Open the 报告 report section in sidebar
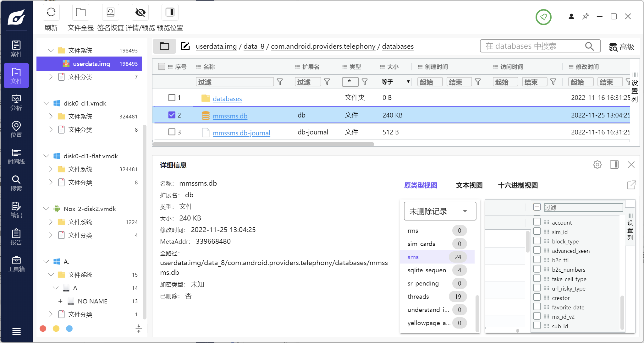 [x=16, y=237]
